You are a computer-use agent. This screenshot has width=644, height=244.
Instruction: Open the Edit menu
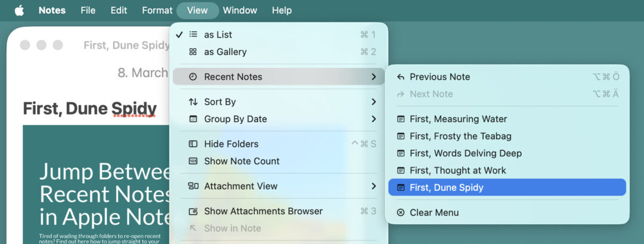(119, 10)
